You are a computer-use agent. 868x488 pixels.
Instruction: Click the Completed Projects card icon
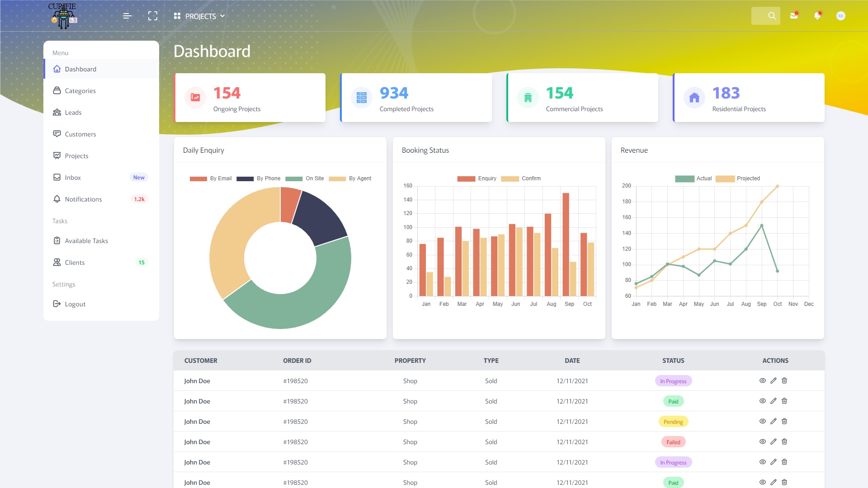pyautogui.click(x=362, y=98)
